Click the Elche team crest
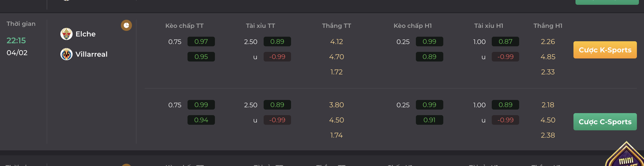Screen dimensions: 644x166 tap(66, 34)
